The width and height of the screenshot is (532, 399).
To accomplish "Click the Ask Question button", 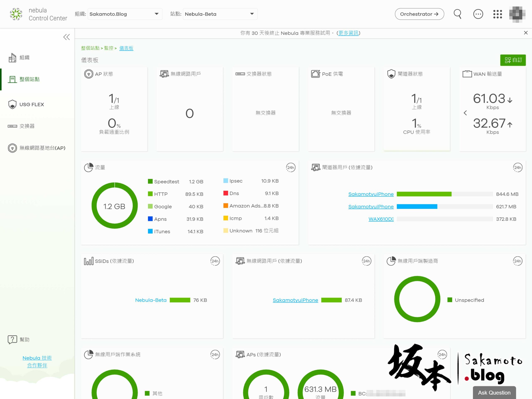I will pyautogui.click(x=494, y=393).
